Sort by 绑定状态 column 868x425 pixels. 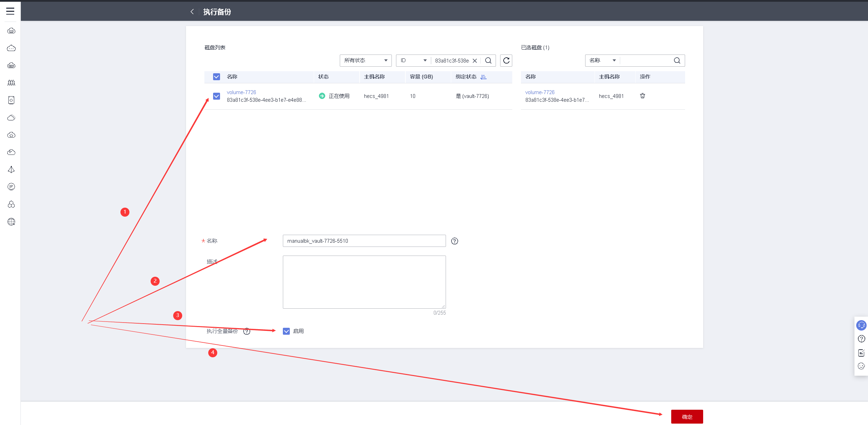483,77
